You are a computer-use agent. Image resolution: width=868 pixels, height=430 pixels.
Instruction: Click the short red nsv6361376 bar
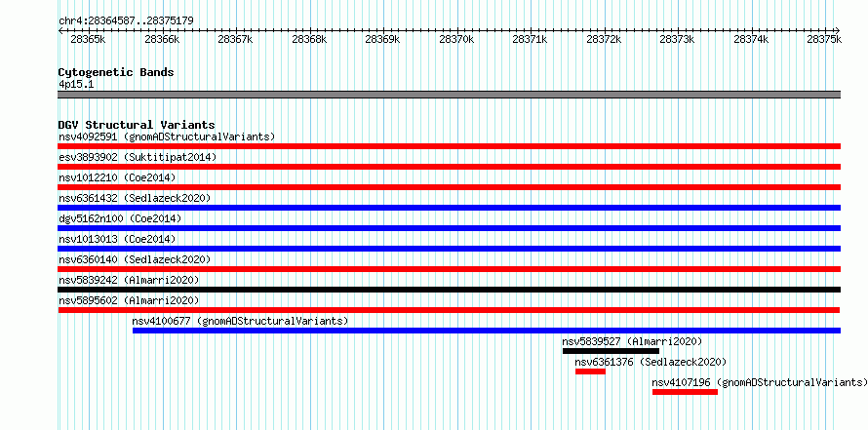click(x=590, y=371)
